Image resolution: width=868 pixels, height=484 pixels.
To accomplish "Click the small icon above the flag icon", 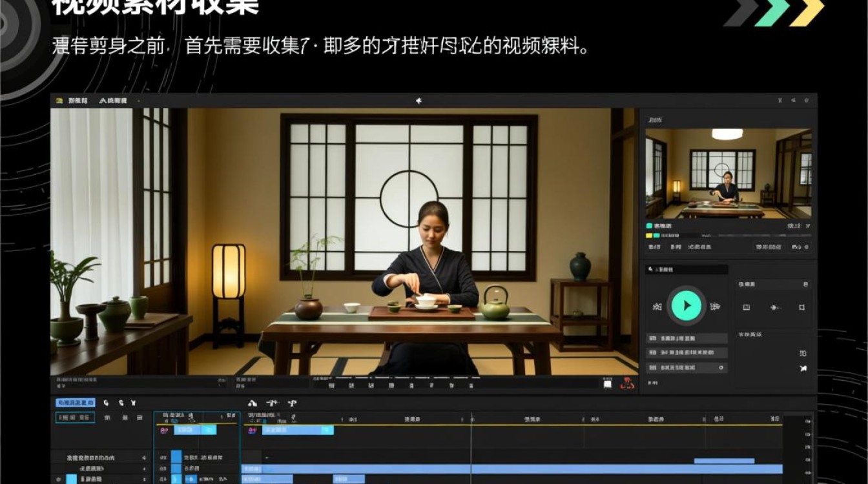I will click(x=803, y=354).
